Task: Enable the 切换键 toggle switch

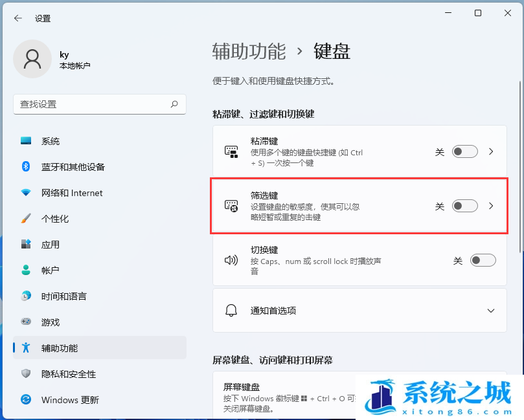Action: coord(483,260)
